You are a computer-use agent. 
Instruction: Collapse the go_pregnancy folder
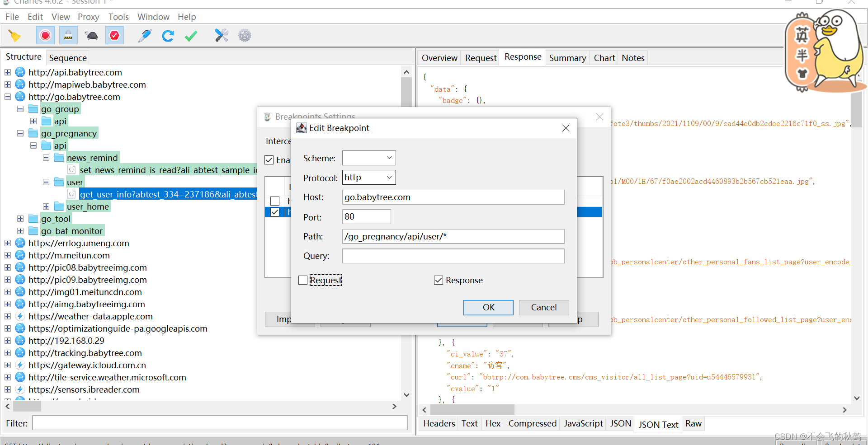click(20, 133)
